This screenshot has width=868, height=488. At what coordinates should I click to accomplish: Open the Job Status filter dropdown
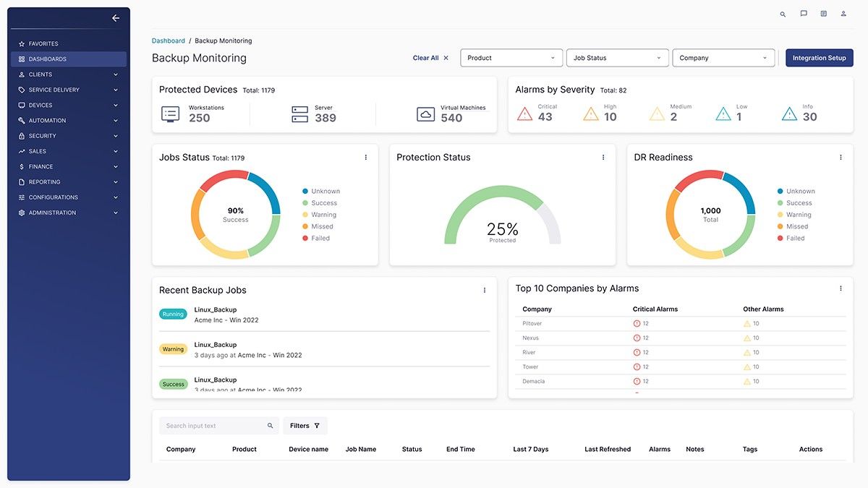click(618, 57)
